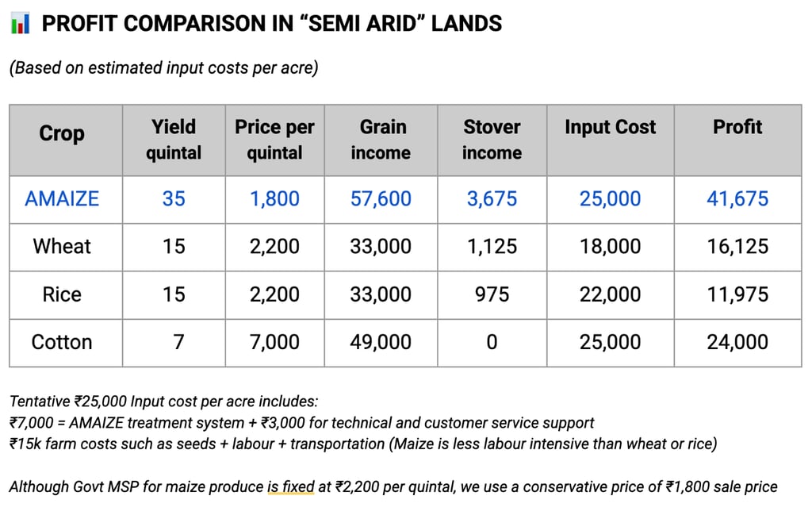Click AMAIZE grain income 57,600

point(381,198)
